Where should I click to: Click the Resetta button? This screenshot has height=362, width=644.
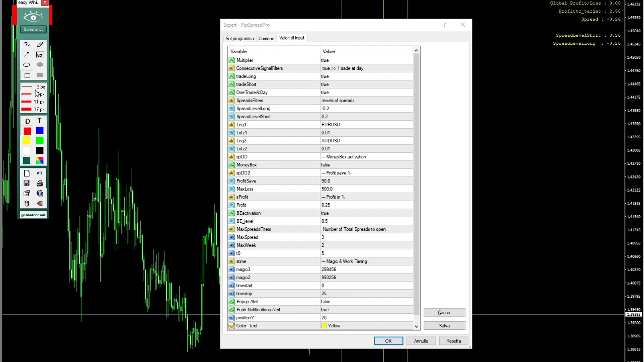(x=453, y=341)
